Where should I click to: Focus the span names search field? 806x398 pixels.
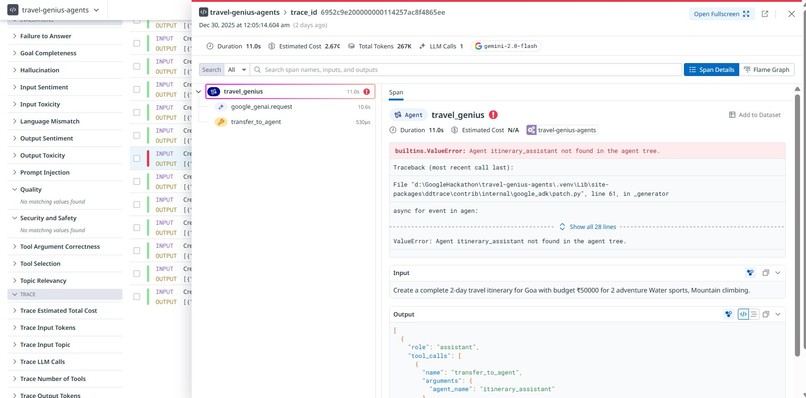pos(466,69)
